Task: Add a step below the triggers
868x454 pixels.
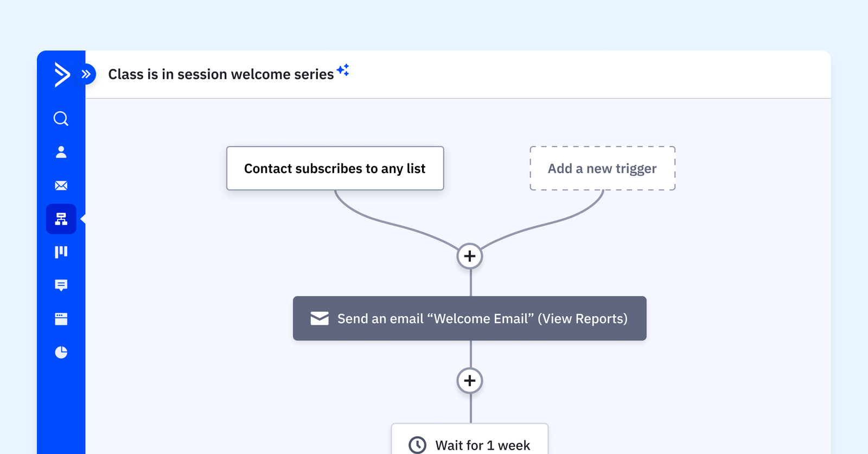Action: coord(470,256)
